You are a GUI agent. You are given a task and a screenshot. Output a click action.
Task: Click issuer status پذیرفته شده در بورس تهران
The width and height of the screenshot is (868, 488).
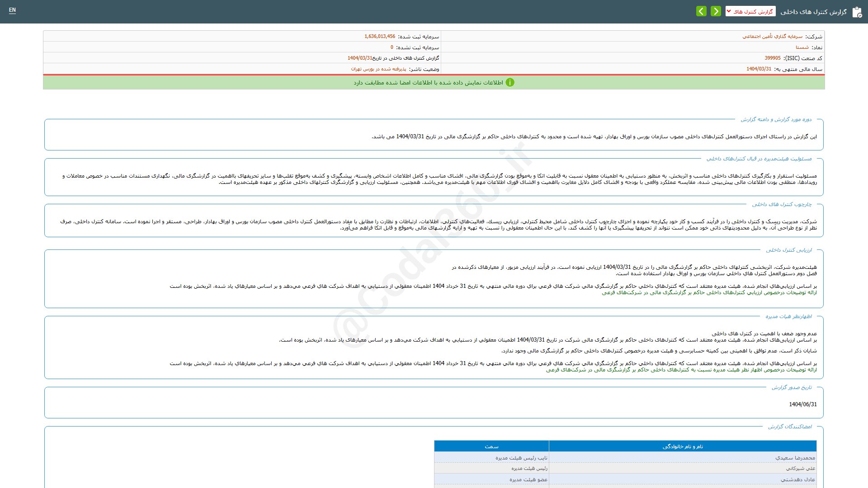(x=378, y=69)
